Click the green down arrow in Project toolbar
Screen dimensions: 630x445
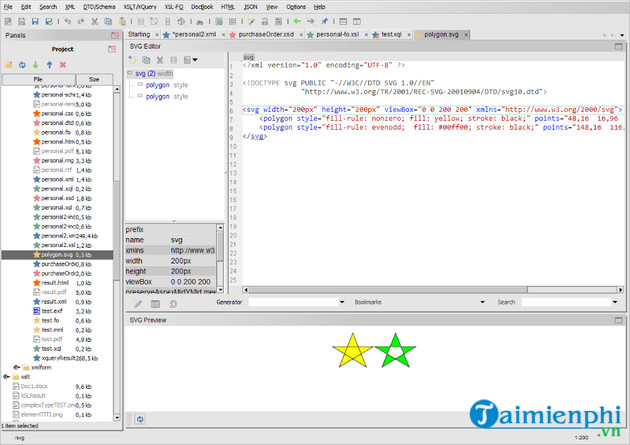[36, 65]
